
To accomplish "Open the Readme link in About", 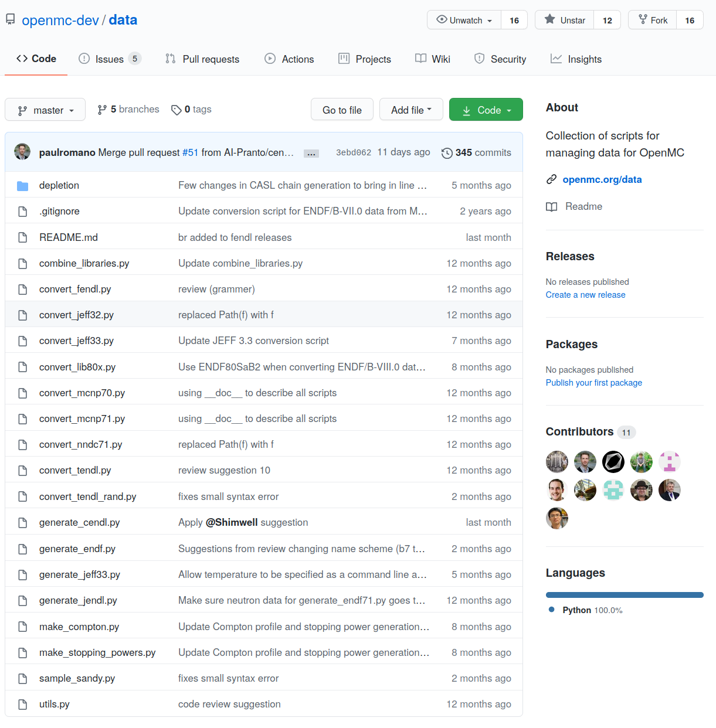I will 575,206.
